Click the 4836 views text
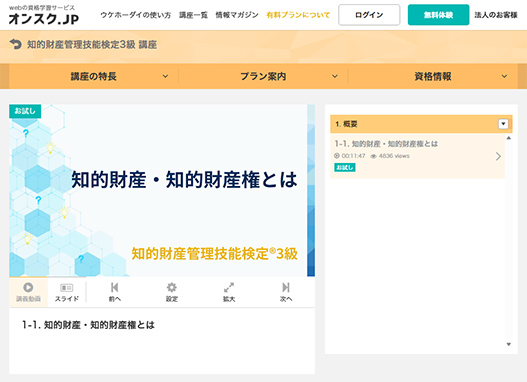 [394, 156]
